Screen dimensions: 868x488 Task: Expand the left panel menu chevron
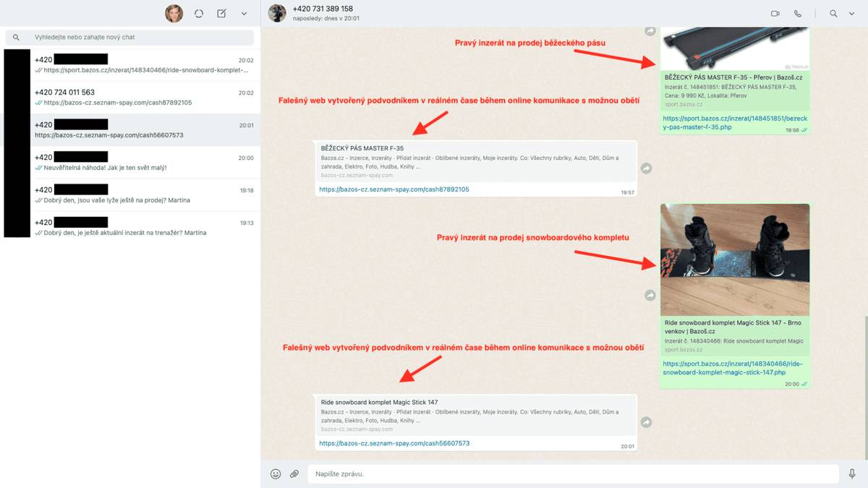click(x=244, y=13)
